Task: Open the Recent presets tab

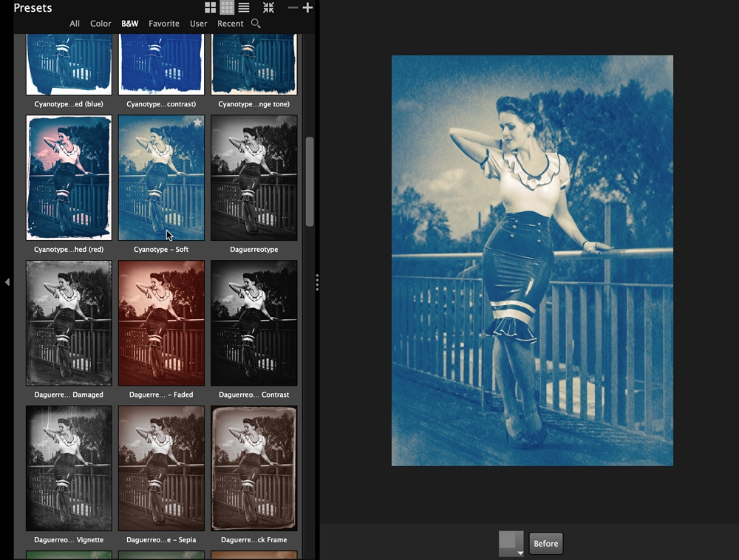Action: [x=230, y=24]
